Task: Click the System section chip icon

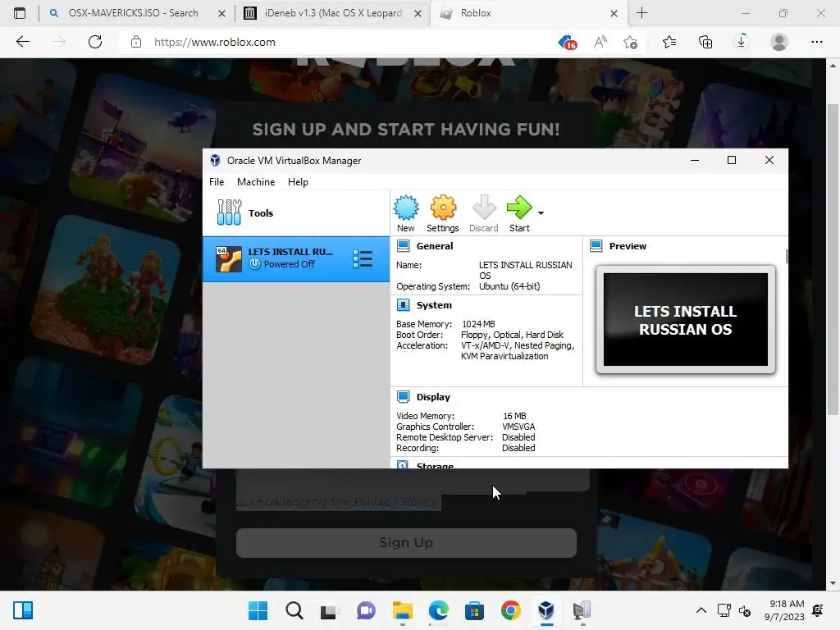Action: (404, 305)
